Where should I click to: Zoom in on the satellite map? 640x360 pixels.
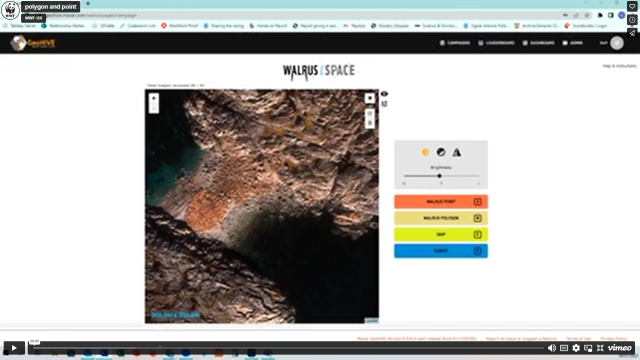coord(154,98)
